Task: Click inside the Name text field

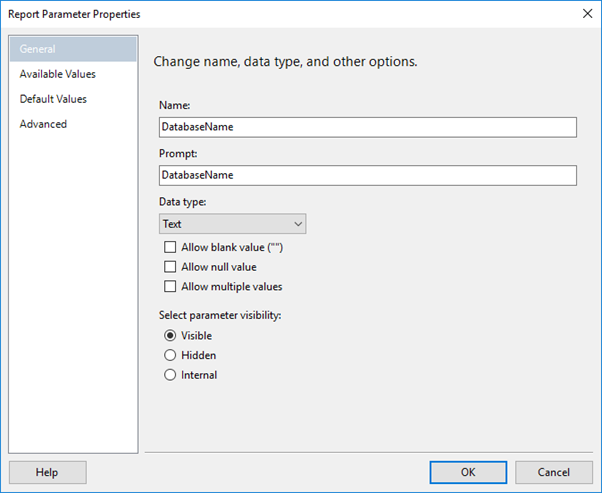Action: click(368, 127)
